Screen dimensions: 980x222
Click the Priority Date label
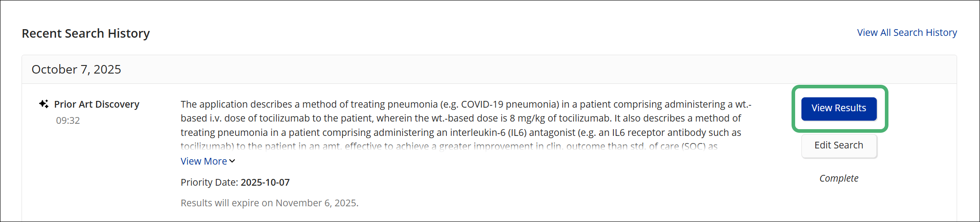point(210,183)
